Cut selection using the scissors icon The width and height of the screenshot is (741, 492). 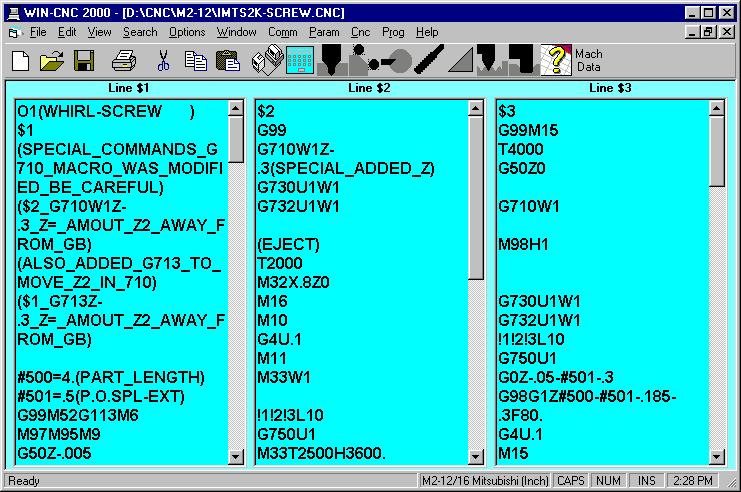click(164, 61)
